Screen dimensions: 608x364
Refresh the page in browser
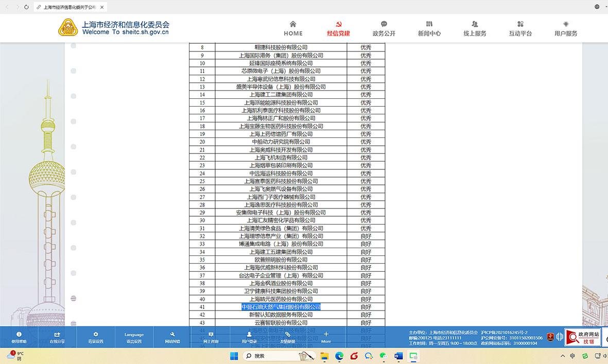[x=27, y=7]
